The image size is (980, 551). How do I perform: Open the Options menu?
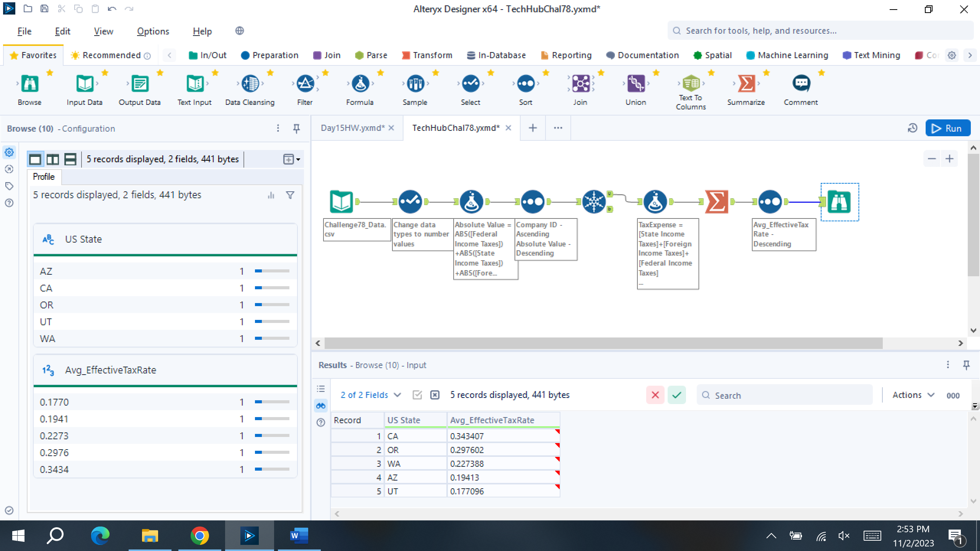pos(153,31)
